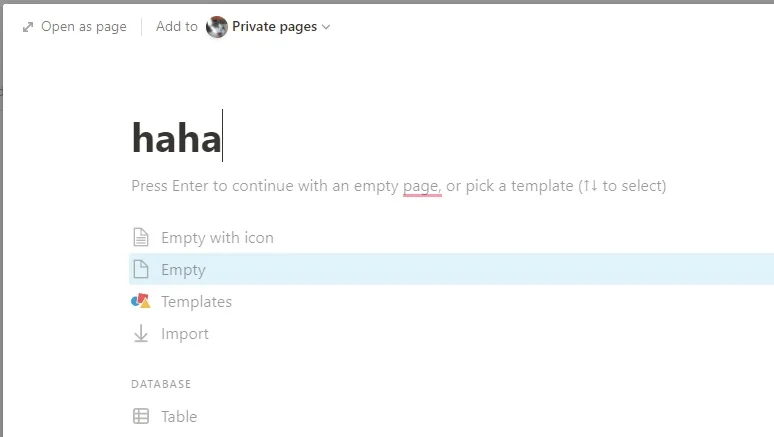Click the workspace avatar next to Private pages
This screenshot has width=774, height=437.
pos(217,27)
